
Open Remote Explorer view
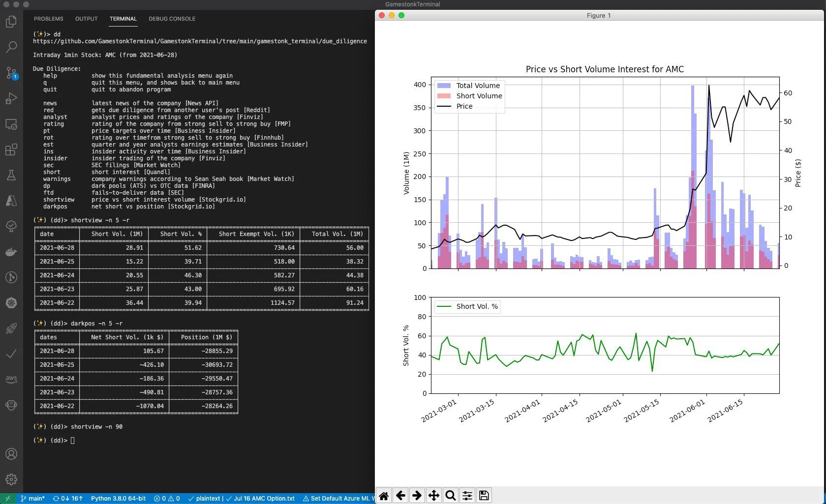tap(11, 124)
